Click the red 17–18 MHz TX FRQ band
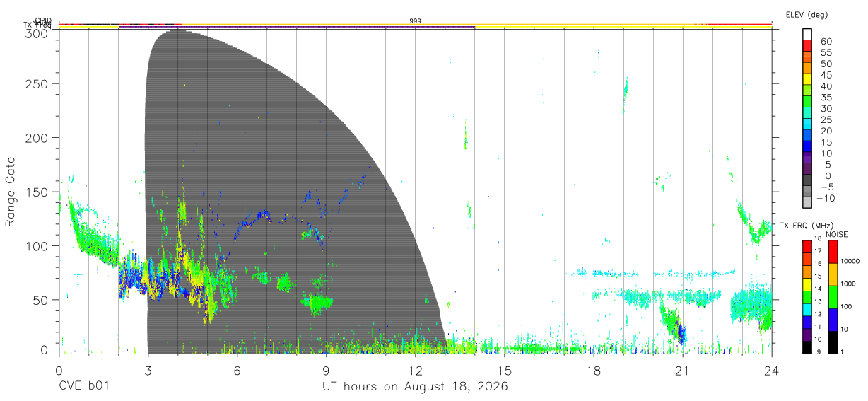Viewport: 868px width, 401px height. 807,245
